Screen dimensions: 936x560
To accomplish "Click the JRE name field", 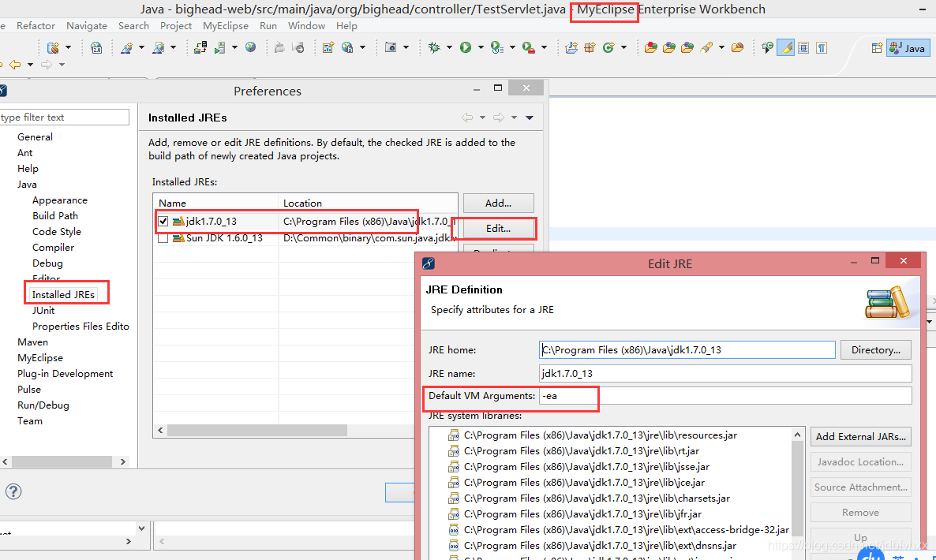I will coord(725,373).
